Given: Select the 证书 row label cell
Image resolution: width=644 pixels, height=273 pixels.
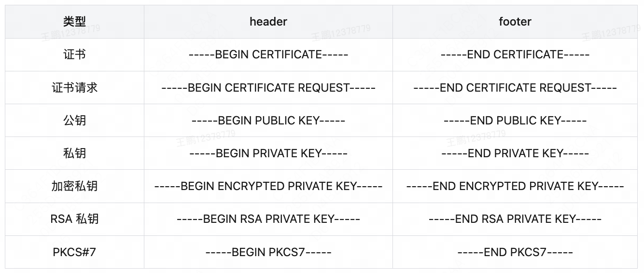Looking at the screenshot, I should point(74,55).
